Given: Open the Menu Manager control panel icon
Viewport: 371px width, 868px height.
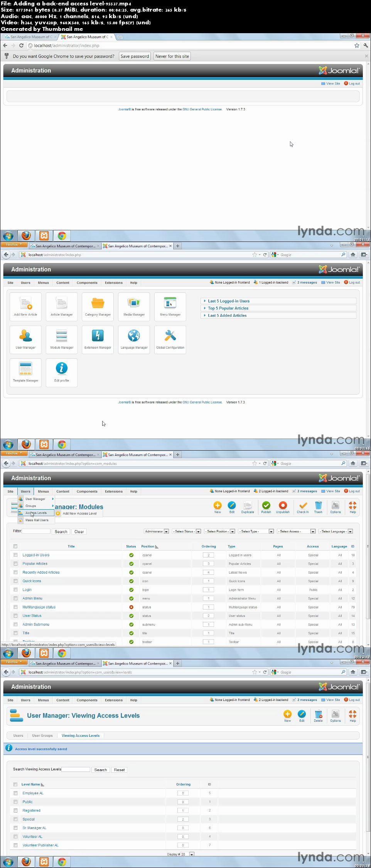Looking at the screenshot, I should [170, 307].
